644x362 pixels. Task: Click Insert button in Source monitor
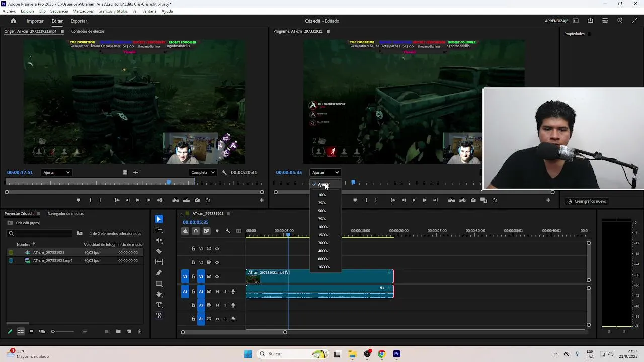(x=176, y=200)
